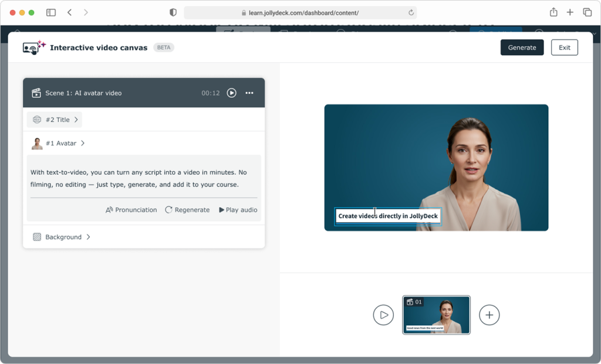
Task: Go back in Safari history
Action: 69,13
